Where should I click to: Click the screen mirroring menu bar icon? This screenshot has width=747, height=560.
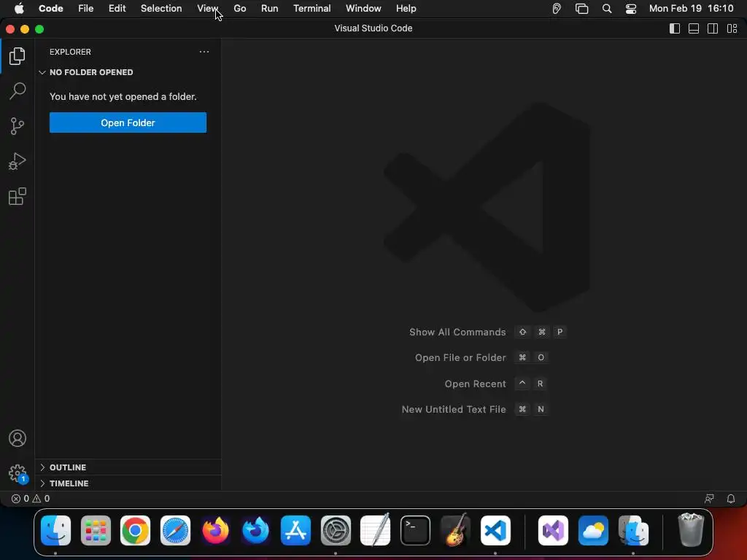point(581,9)
